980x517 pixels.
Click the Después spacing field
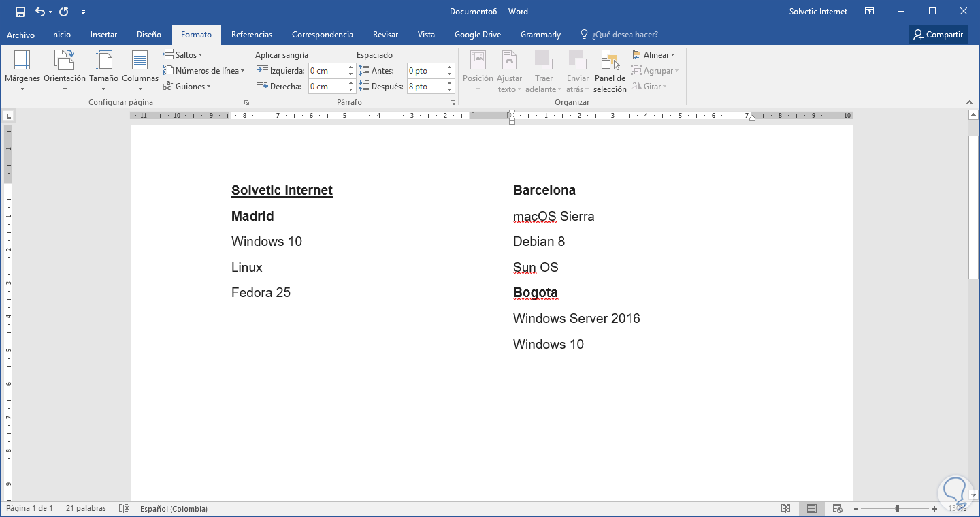pos(426,87)
